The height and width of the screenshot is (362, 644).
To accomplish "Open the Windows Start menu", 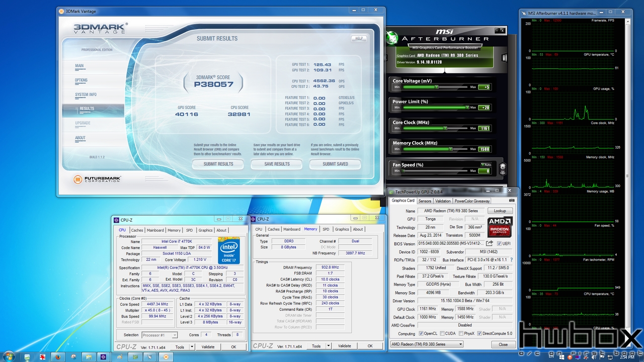I will pos(10,356).
